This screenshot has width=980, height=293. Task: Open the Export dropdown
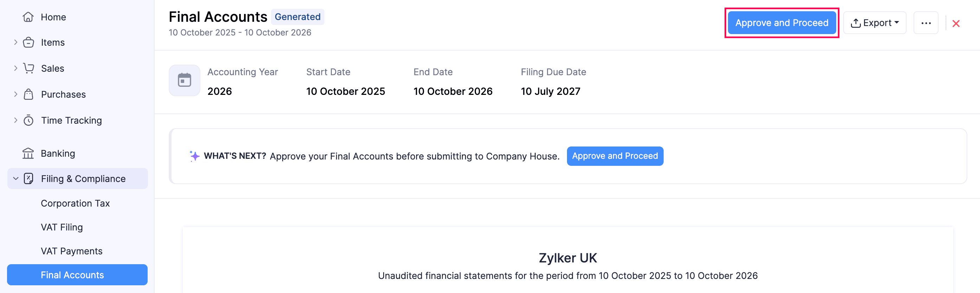874,23
